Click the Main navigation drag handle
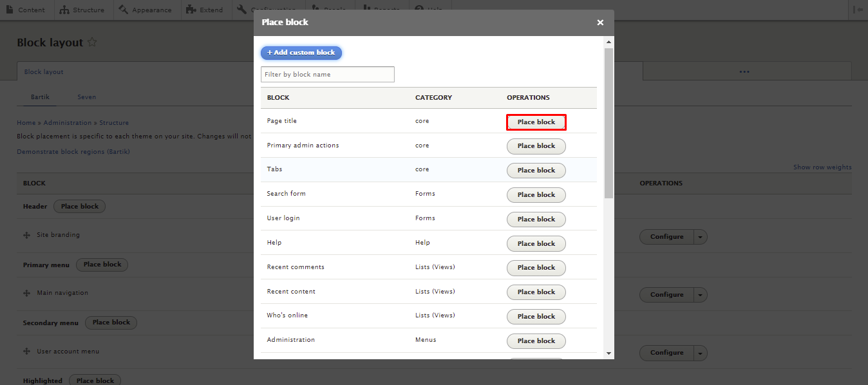This screenshot has height=385, width=868. tap(26, 292)
